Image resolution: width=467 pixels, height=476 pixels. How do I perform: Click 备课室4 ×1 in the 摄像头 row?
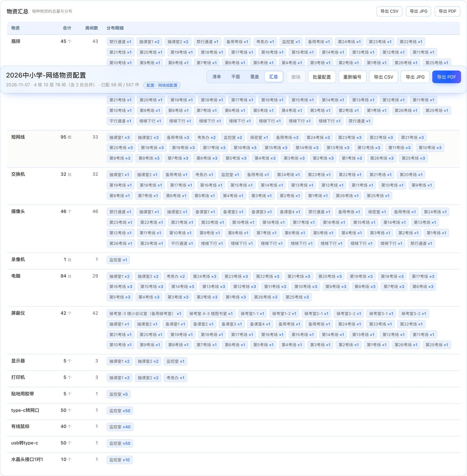click(290, 212)
